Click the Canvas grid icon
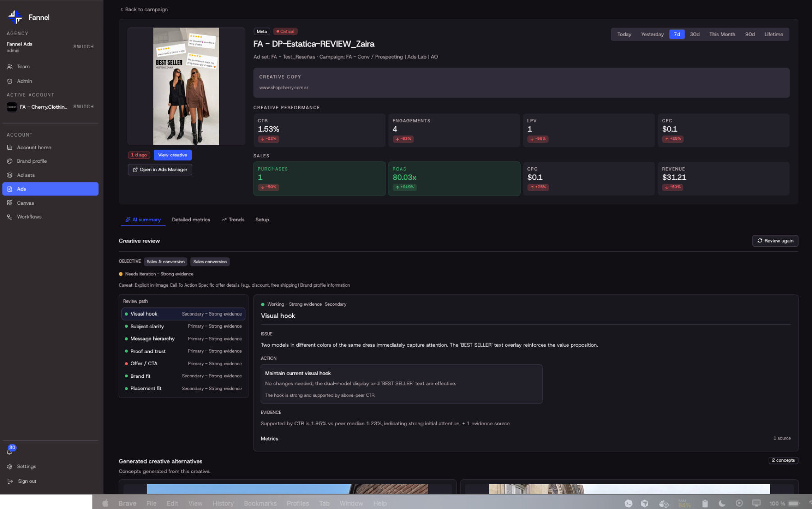Image resolution: width=812 pixels, height=509 pixels. click(10, 203)
